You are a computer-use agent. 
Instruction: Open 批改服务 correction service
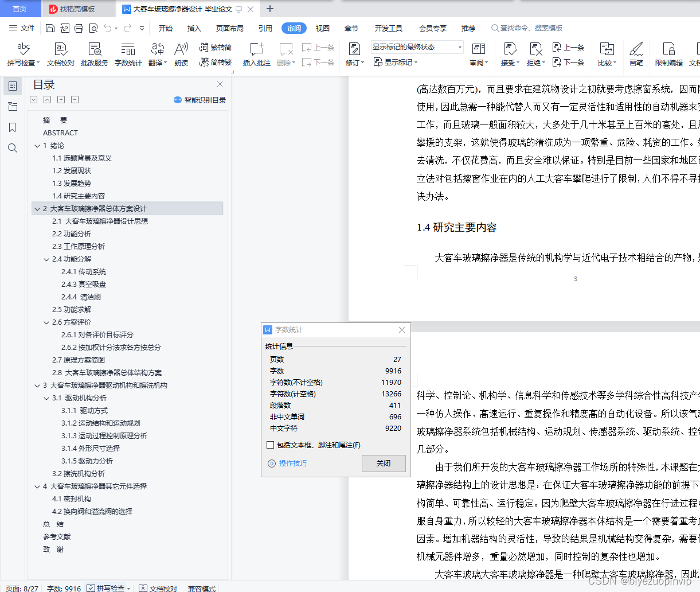[95, 54]
